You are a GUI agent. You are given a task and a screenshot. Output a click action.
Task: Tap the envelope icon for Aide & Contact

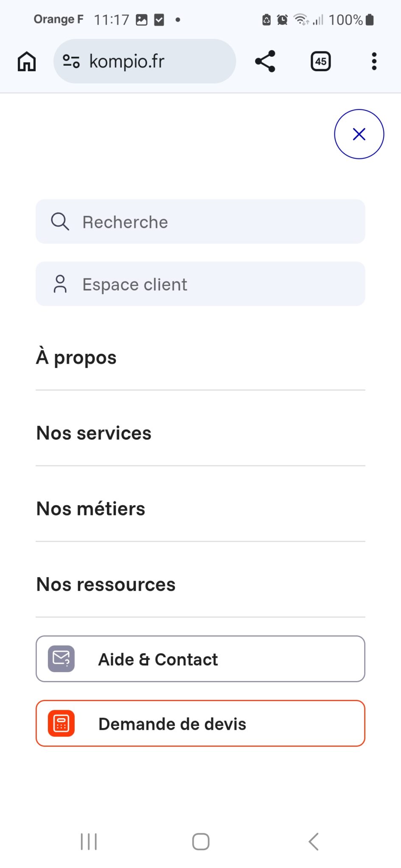click(61, 659)
